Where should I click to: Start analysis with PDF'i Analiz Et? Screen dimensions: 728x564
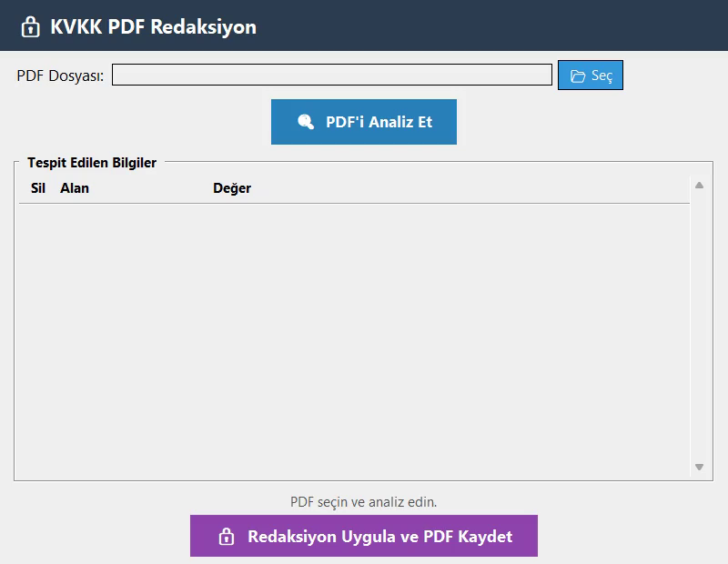click(364, 122)
